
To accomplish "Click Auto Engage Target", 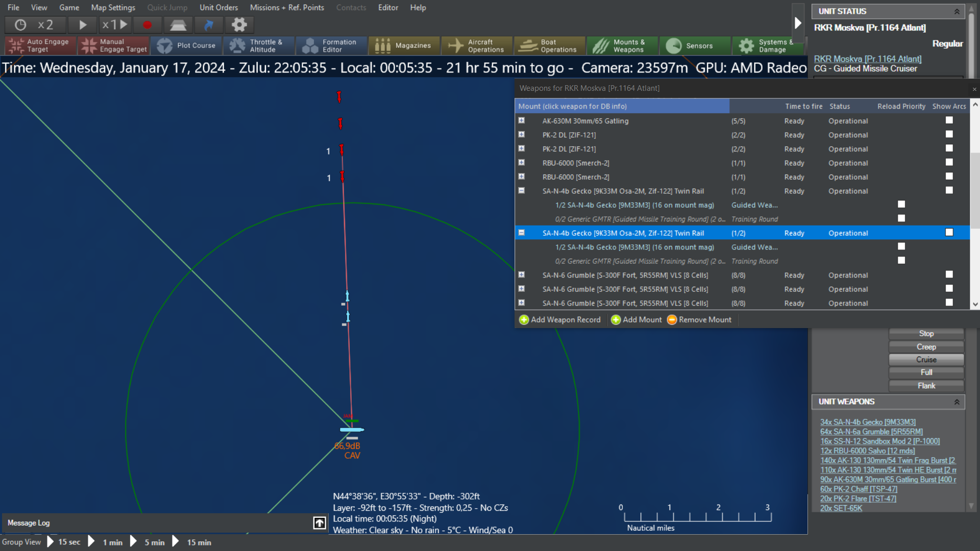I will point(40,45).
